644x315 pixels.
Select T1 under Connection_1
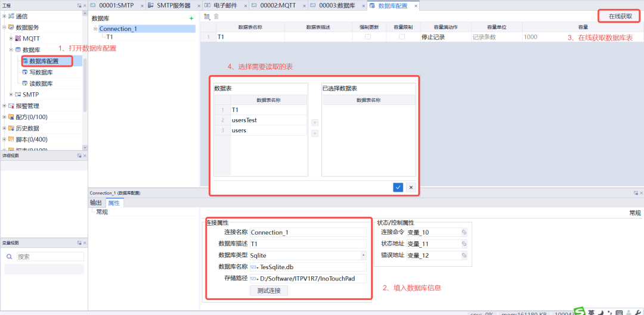coord(110,36)
